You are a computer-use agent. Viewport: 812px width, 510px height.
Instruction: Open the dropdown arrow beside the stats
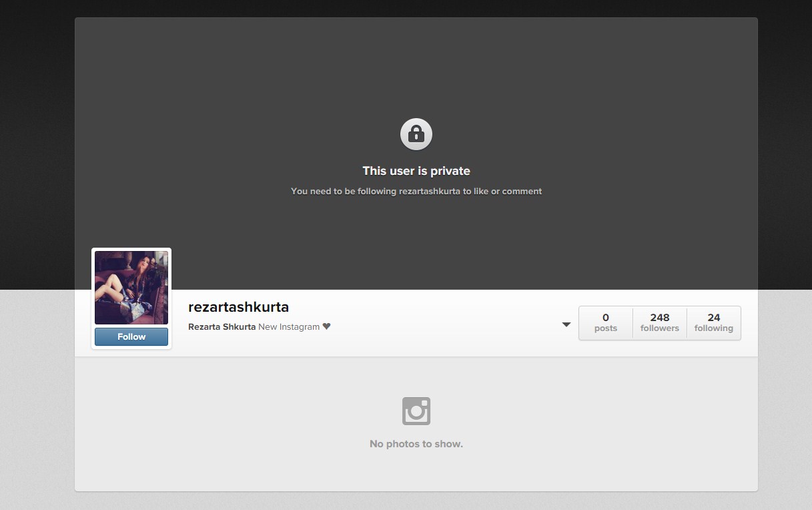pyautogui.click(x=566, y=324)
